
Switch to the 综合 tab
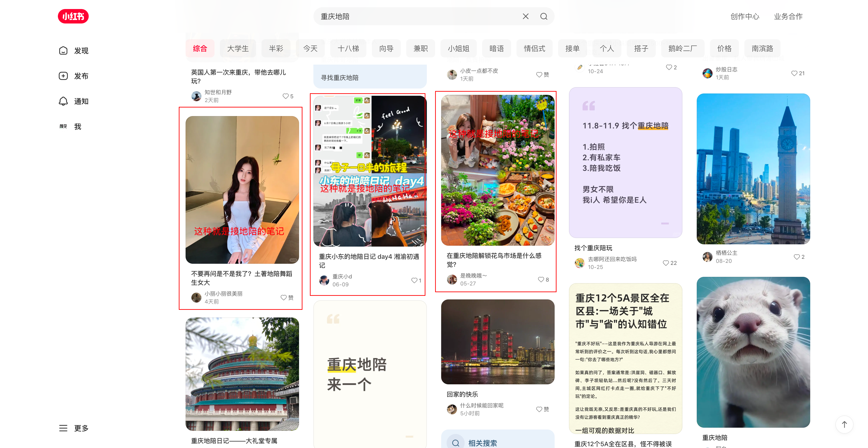(200, 49)
